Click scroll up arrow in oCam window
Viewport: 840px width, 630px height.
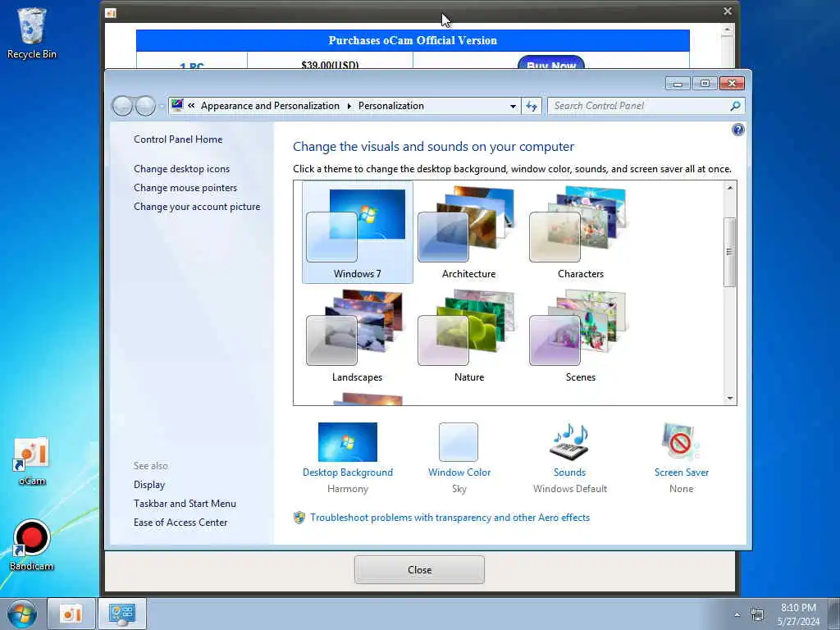[x=727, y=30]
